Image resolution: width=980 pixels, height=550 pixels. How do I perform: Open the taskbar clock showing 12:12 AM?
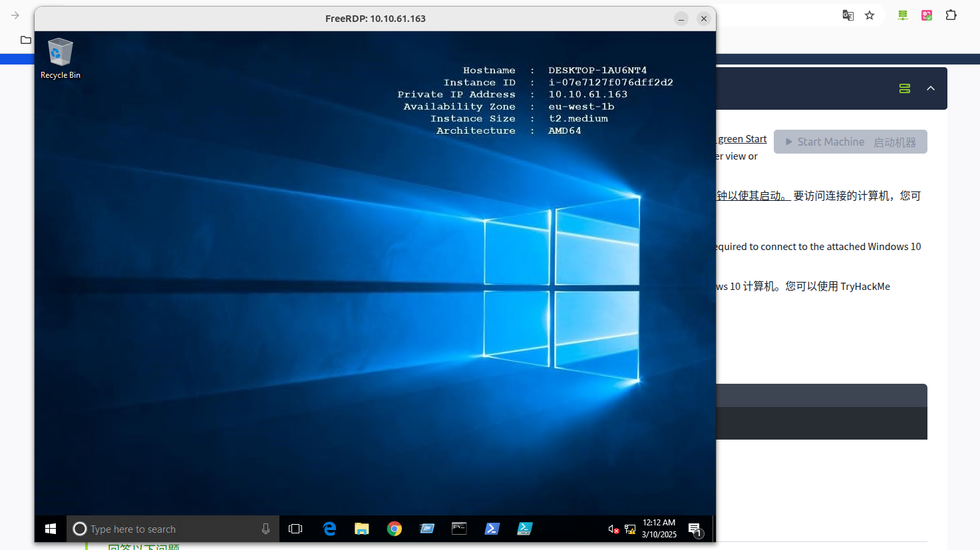click(659, 529)
